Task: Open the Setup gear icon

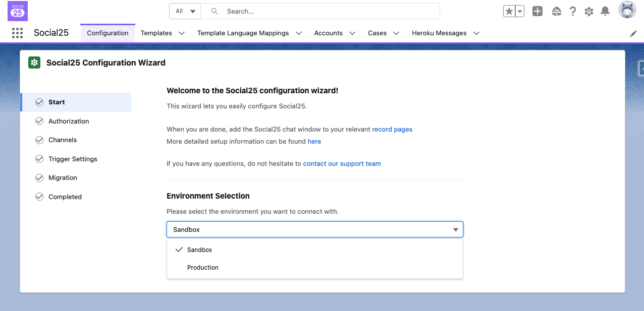Action: pyautogui.click(x=589, y=11)
